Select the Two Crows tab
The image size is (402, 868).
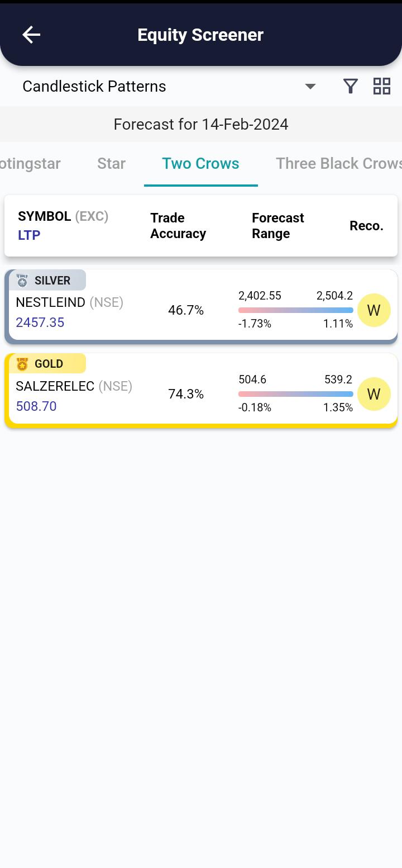tap(200, 164)
